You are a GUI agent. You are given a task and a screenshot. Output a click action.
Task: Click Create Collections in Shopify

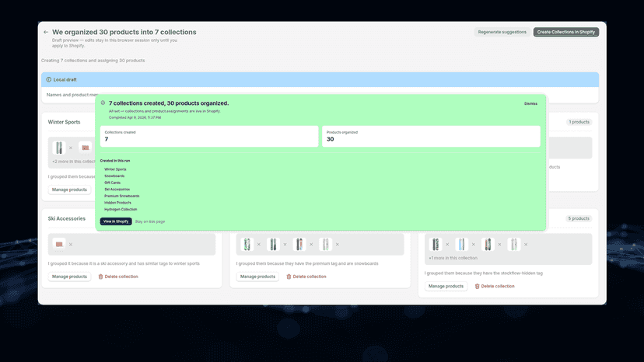pos(566,32)
